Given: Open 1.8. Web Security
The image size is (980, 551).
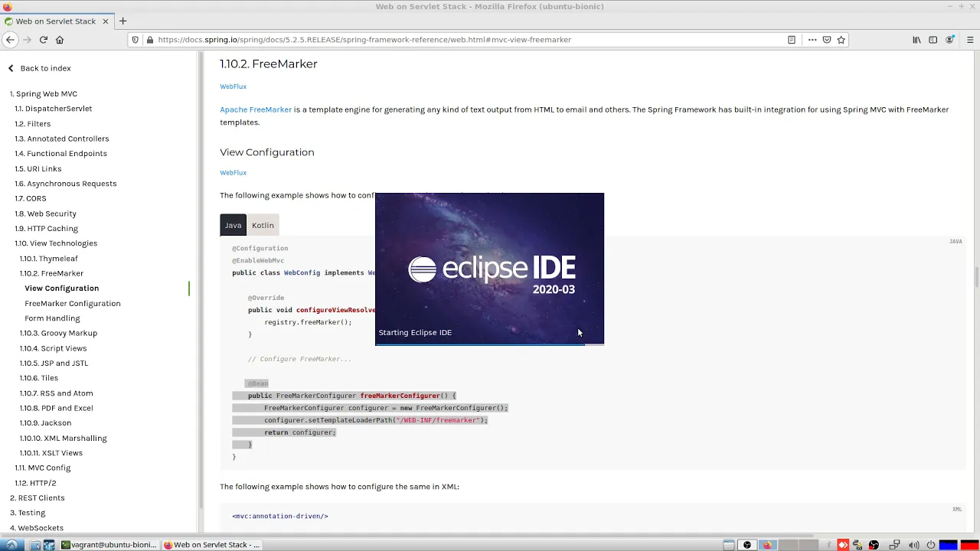Looking at the screenshot, I should tap(46, 214).
